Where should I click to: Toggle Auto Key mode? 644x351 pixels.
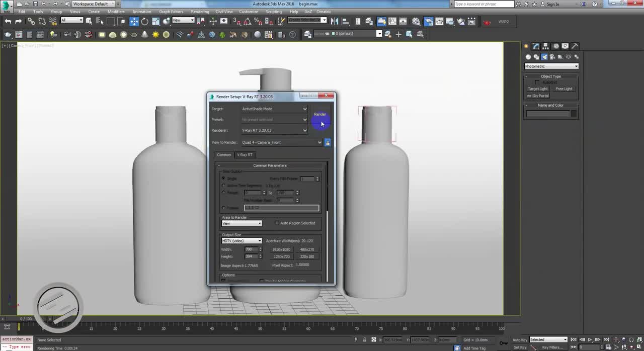pos(520,340)
